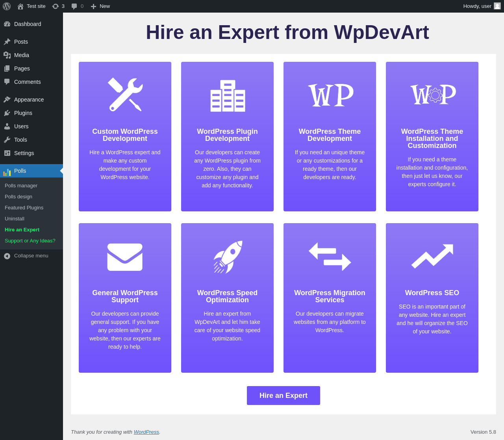Click General WordPress Support heading
The image size is (504, 440).
[125, 296]
